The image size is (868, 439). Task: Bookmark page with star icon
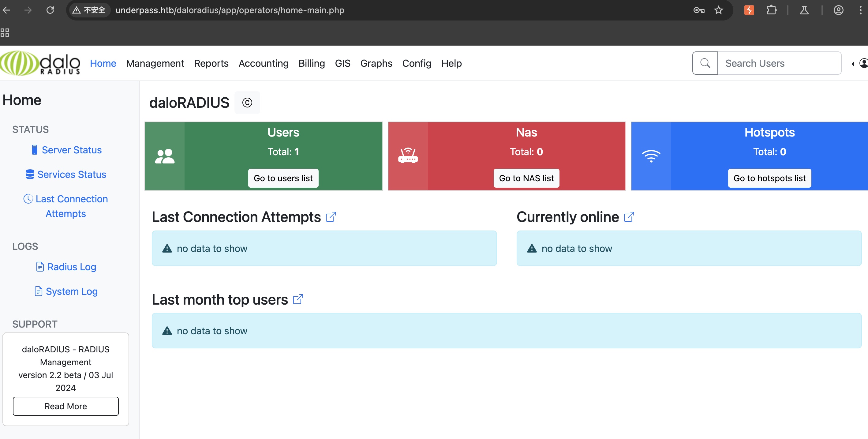[x=718, y=10]
